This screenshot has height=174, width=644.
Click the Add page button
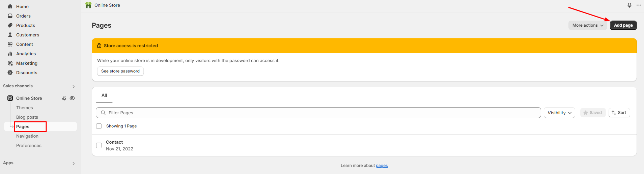[x=623, y=25]
